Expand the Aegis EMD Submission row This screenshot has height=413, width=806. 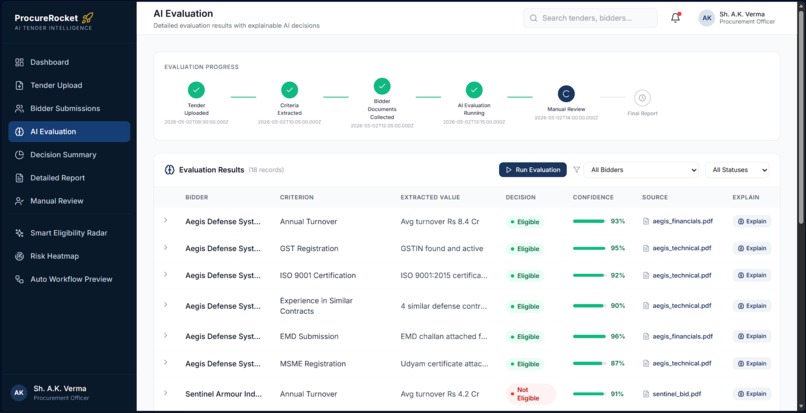166,335
